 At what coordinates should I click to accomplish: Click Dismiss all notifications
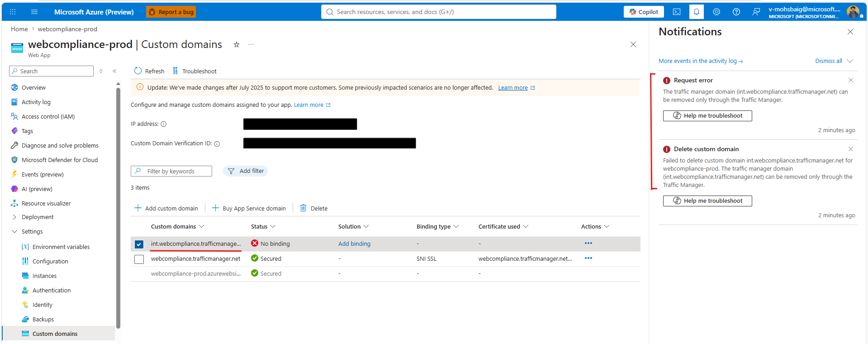[x=829, y=61]
